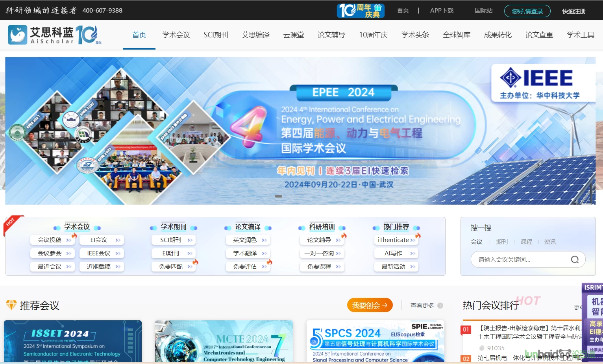This screenshot has width=603, height=364.
Task: Open 论文辅导 in main navigation bar
Action: [331, 35]
